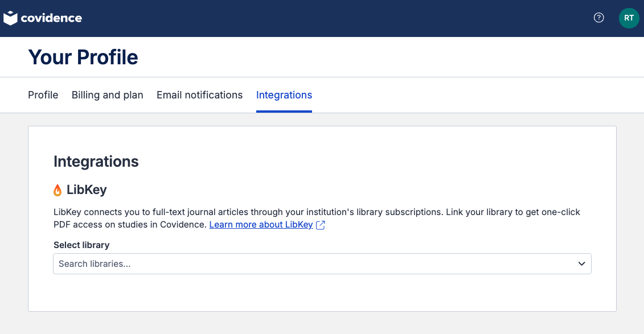Screen dimensions: 644x334
Task: Select the Integrations tab
Action: [284, 95]
